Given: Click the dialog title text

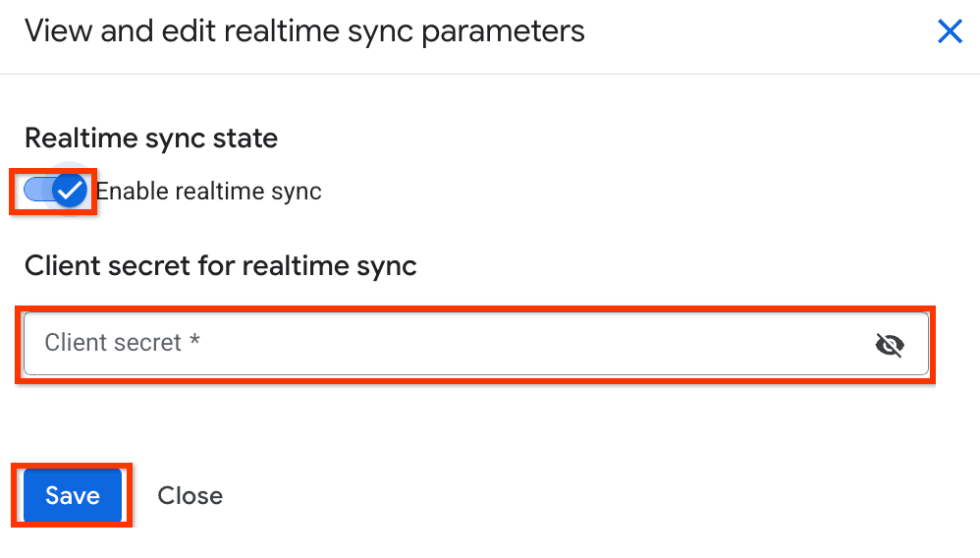Looking at the screenshot, I should 304,31.
